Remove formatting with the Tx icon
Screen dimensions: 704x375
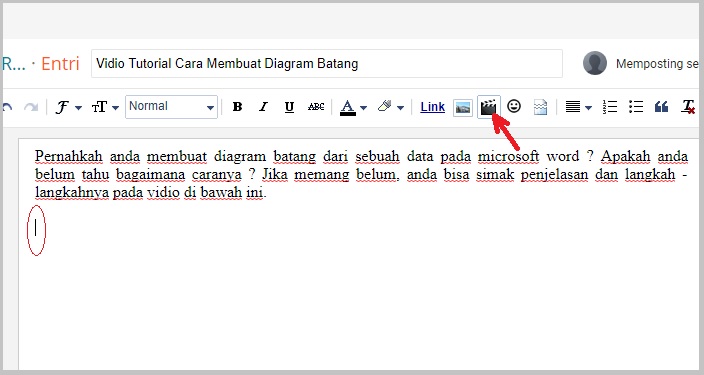(x=688, y=107)
